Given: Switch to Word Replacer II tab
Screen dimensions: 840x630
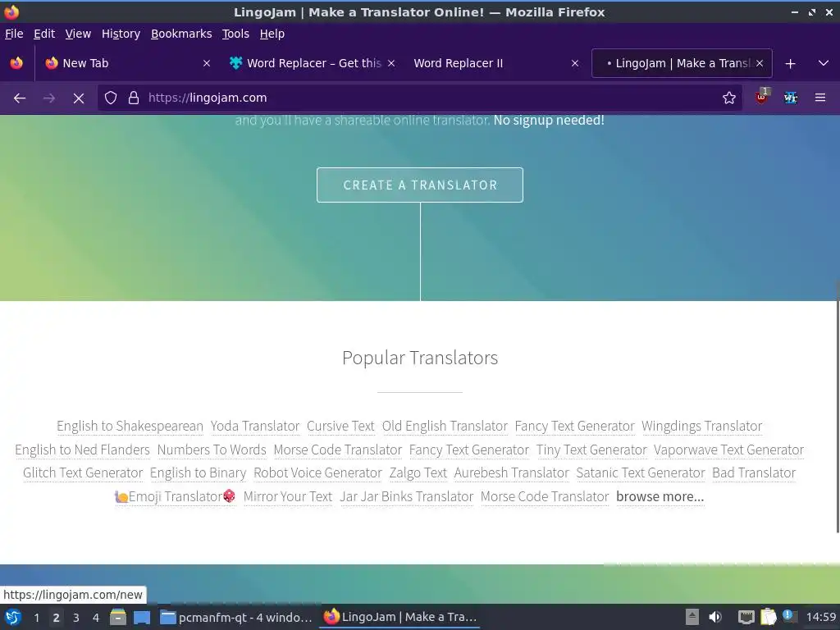Looking at the screenshot, I should tap(496, 63).
